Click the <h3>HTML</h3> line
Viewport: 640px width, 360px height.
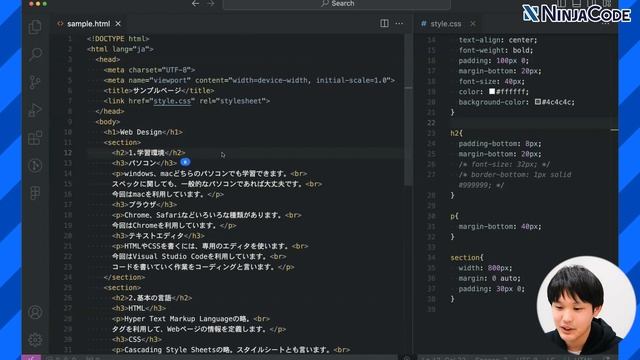point(139,308)
